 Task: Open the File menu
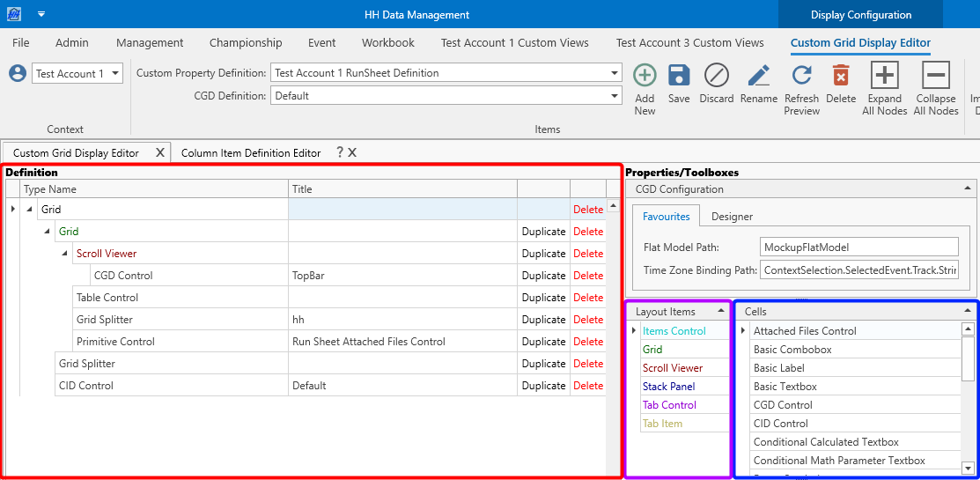click(20, 42)
